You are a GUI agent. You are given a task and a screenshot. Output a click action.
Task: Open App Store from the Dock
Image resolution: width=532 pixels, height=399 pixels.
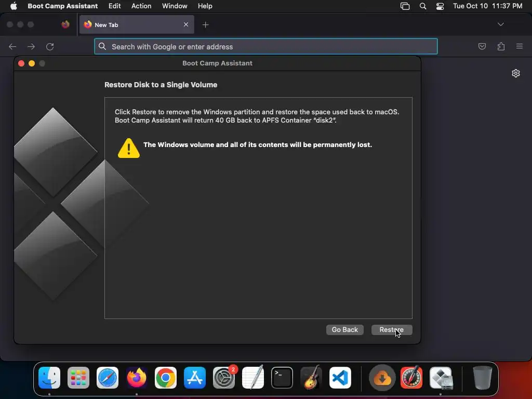[x=195, y=378]
